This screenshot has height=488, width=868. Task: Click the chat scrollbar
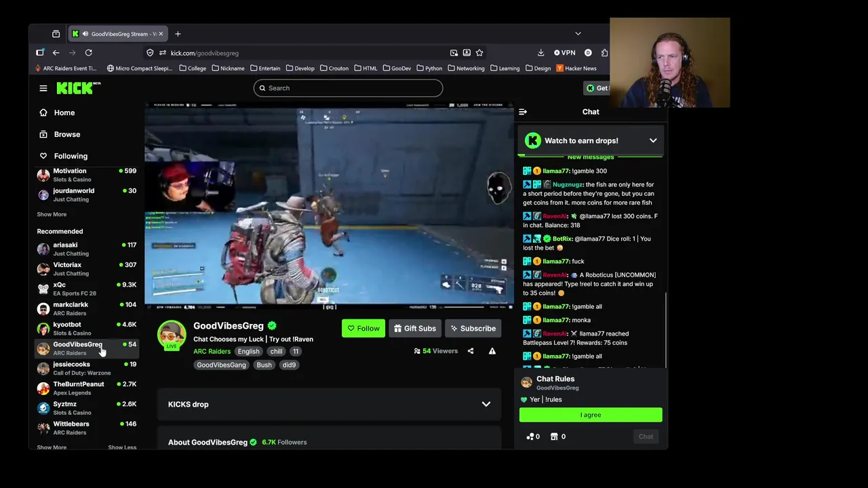pyautogui.click(x=666, y=329)
